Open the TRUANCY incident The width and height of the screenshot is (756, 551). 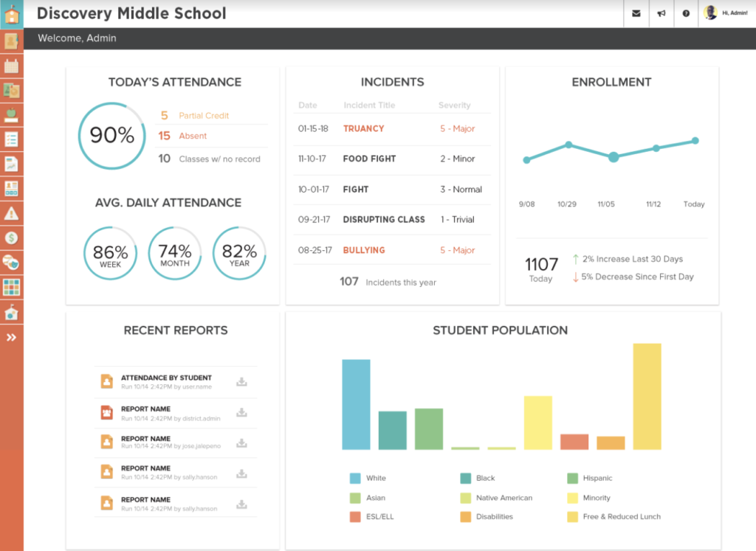pyautogui.click(x=363, y=128)
